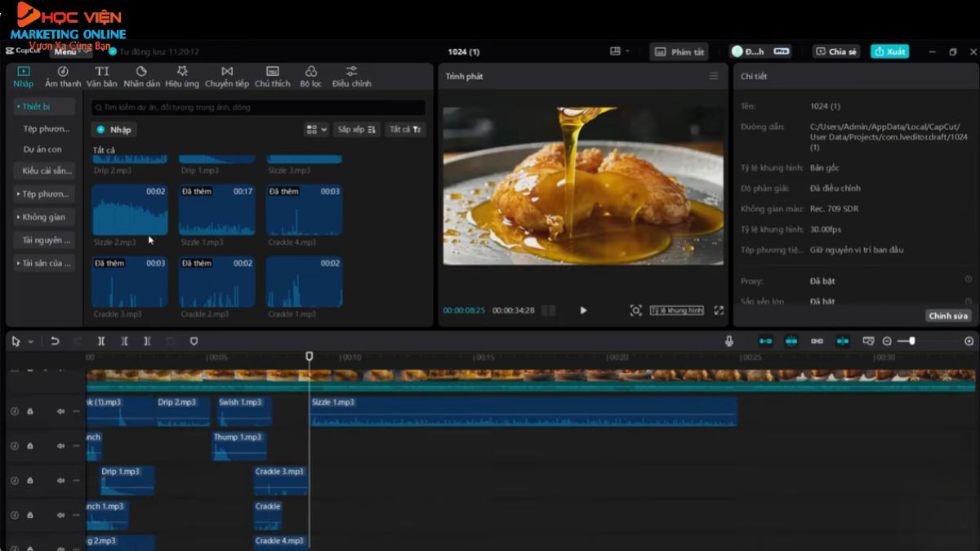Click the timeline zoom in plus icon
The image size is (980, 551).
969,341
